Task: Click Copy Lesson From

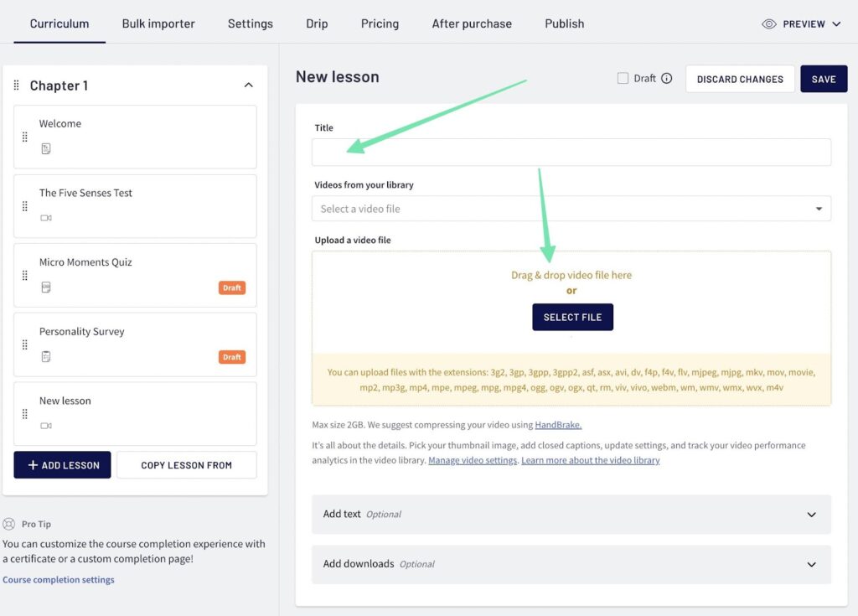Action: coord(187,465)
